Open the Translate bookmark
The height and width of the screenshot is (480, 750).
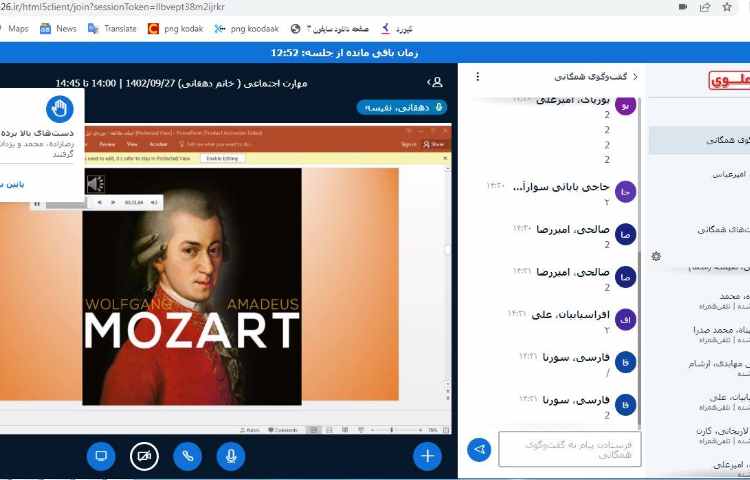[x=112, y=29]
